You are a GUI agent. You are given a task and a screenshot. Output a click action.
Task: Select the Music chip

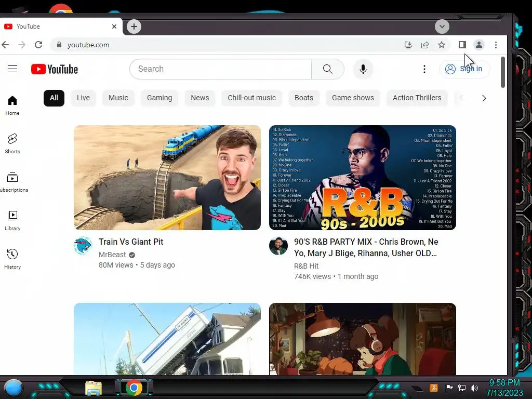(x=118, y=98)
